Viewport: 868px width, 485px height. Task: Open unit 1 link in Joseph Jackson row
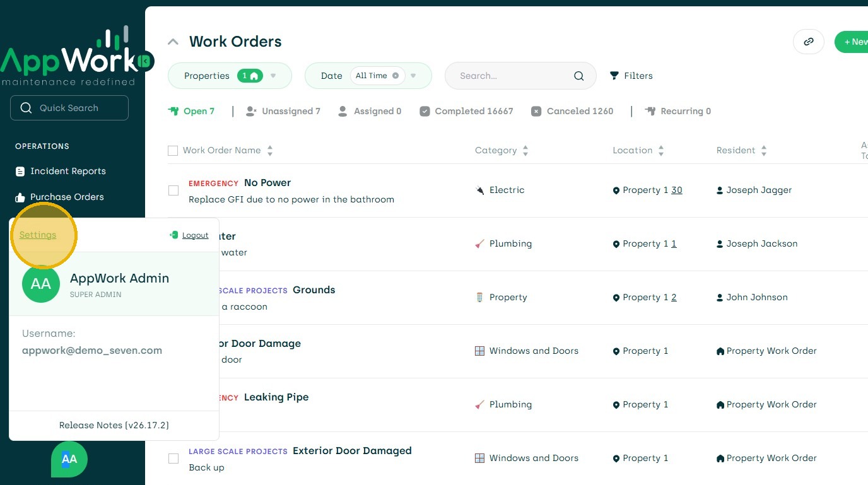click(674, 244)
